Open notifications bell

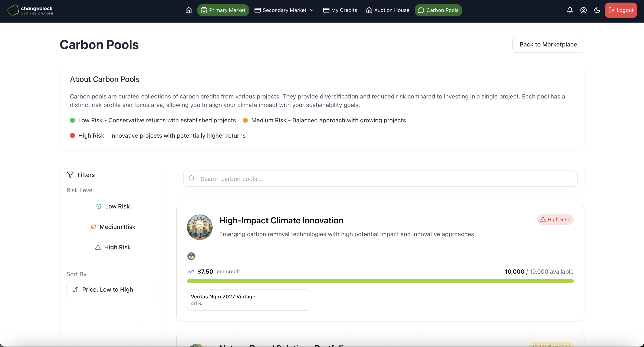[570, 10]
